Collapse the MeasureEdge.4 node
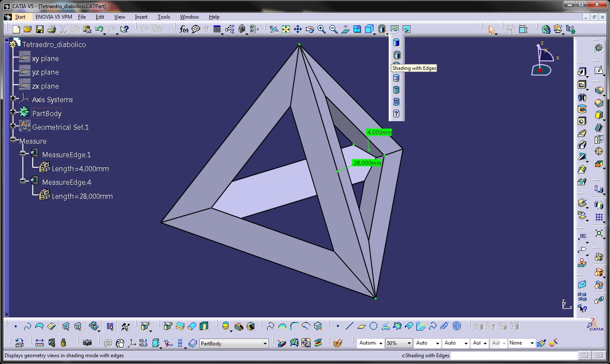This screenshot has width=610, height=364. point(23,181)
